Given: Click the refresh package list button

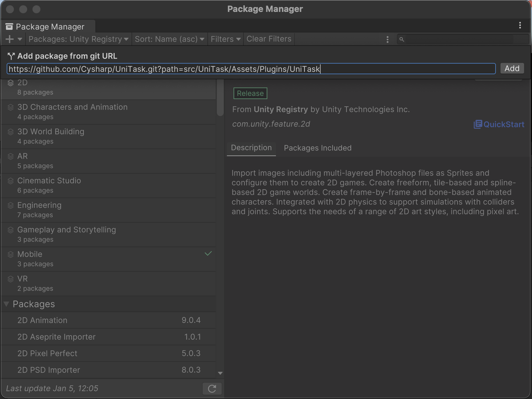Looking at the screenshot, I should click(212, 388).
